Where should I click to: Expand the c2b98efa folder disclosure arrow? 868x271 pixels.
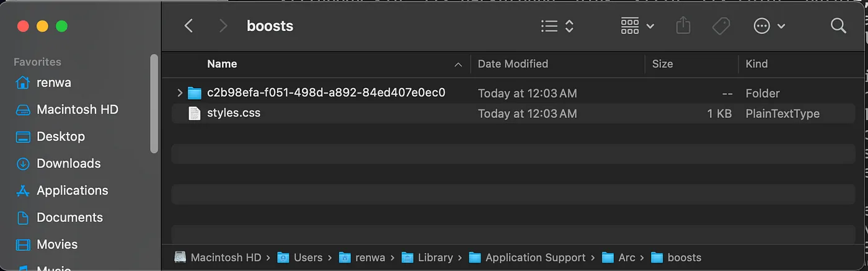[180, 93]
